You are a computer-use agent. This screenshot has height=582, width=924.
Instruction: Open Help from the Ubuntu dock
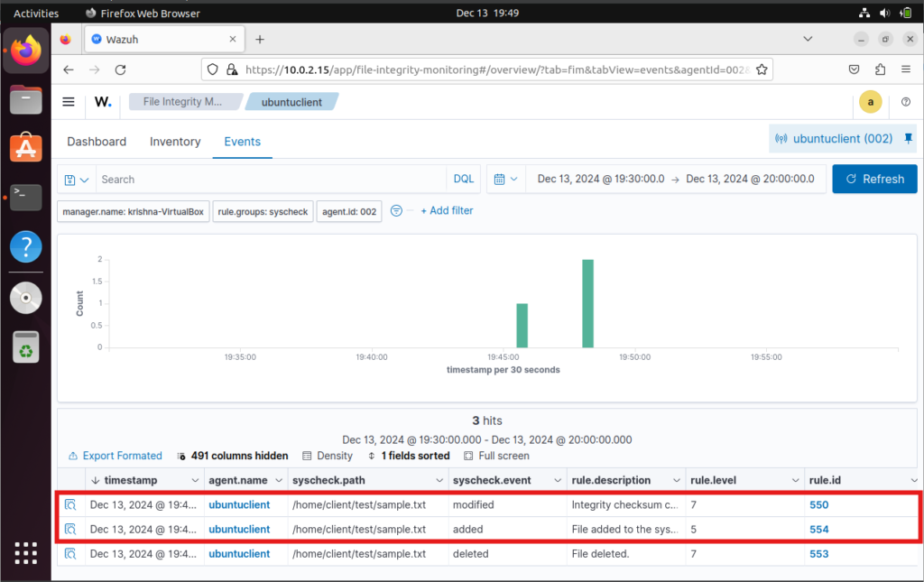25,246
